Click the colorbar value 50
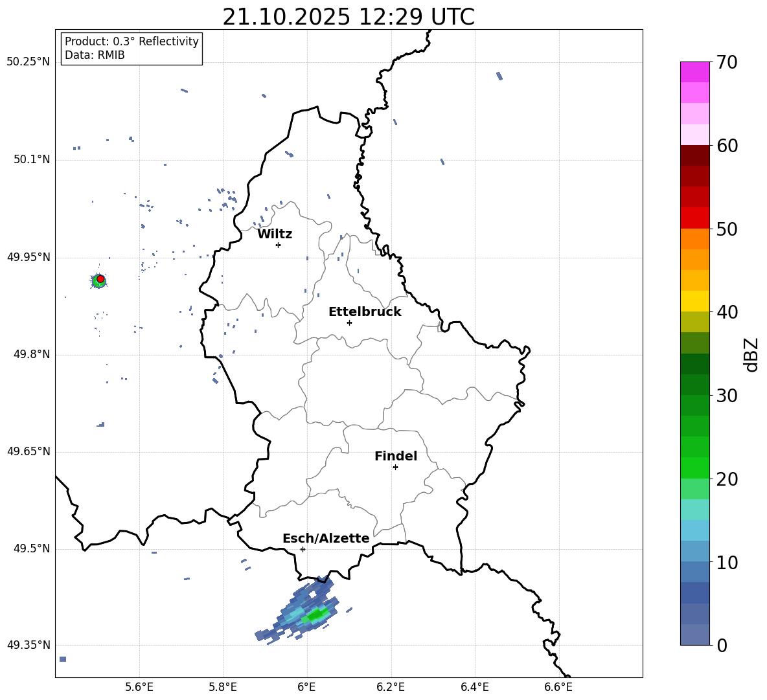 (x=727, y=229)
